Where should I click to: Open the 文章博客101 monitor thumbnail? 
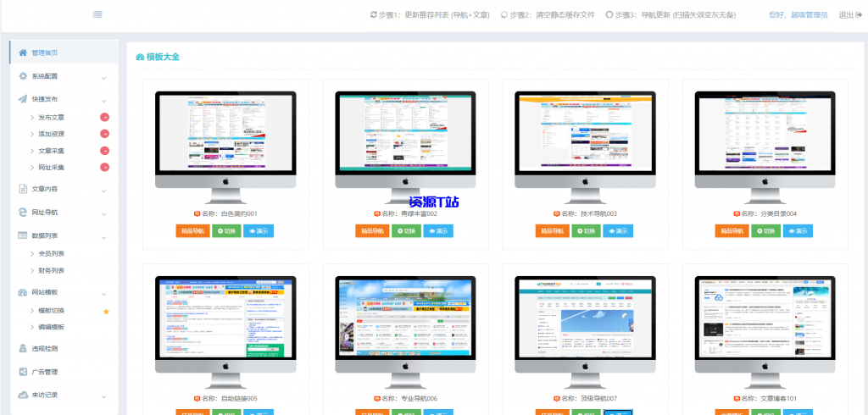click(765, 332)
